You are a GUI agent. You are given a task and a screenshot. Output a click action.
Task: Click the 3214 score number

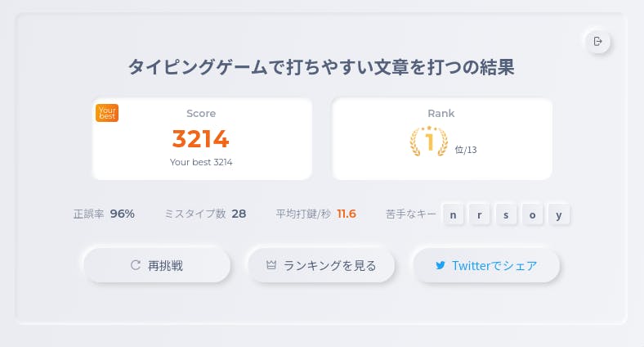pos(201,139)
